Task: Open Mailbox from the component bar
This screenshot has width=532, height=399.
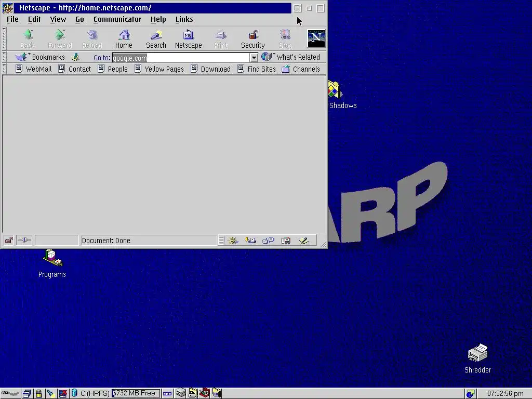Action: 250,241
